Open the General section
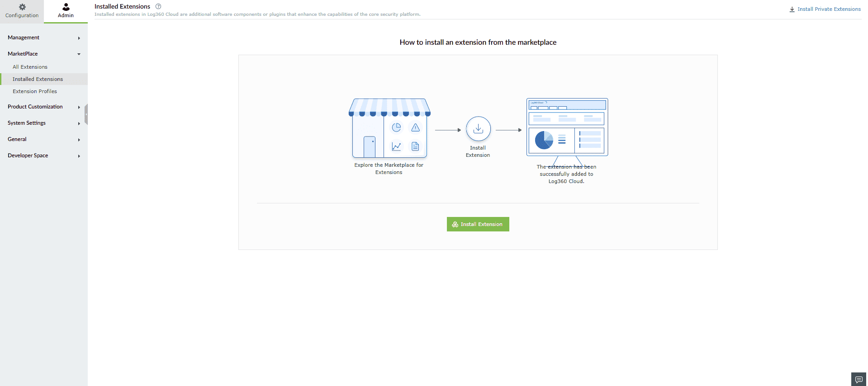868x386 pixels. click(17, 139)
